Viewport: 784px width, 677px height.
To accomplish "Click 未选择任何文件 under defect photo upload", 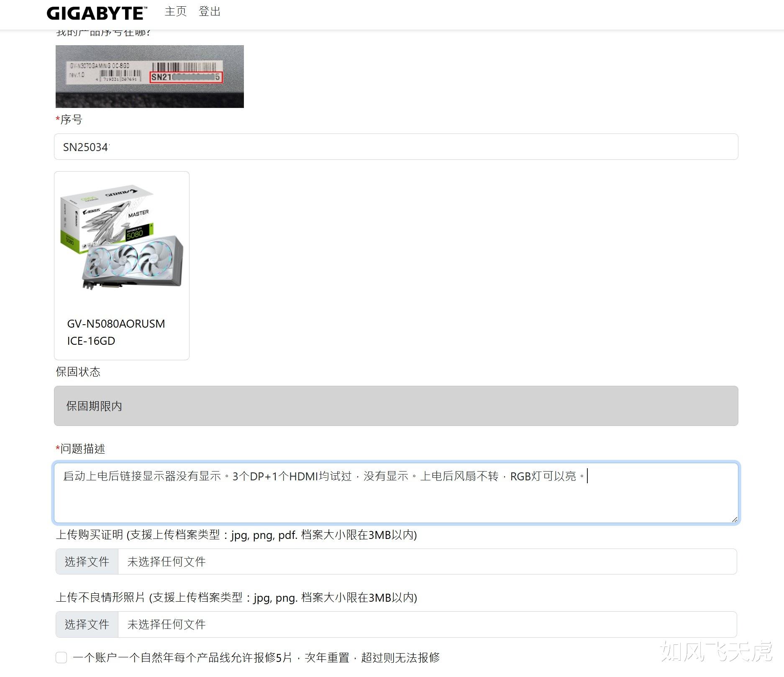I will pyautogui.click(x=167, y=624).
